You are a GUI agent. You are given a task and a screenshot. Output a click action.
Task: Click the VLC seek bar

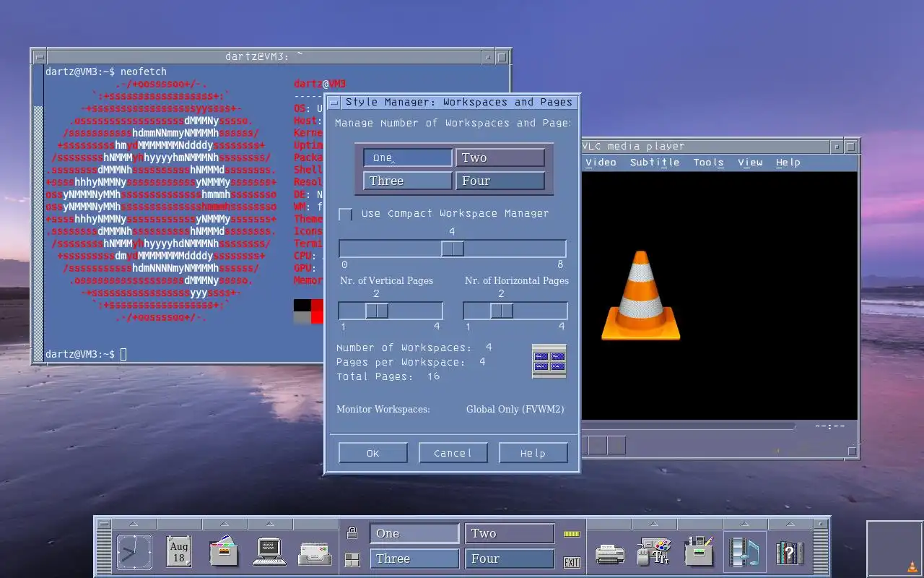tap(688, 426)
